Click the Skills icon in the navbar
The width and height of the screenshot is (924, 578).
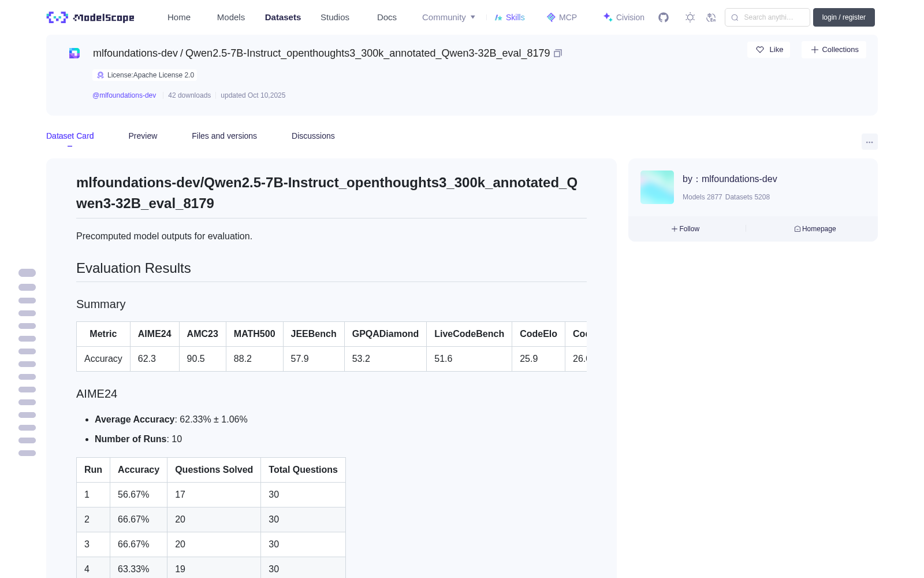point(498,17)
